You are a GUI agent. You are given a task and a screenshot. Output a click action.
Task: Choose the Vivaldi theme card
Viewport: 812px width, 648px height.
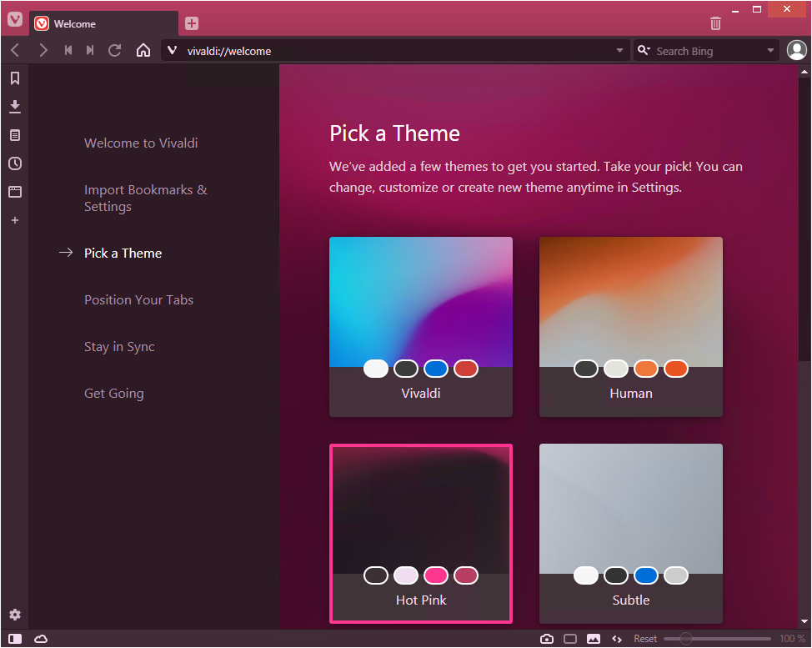click(420, 326)
